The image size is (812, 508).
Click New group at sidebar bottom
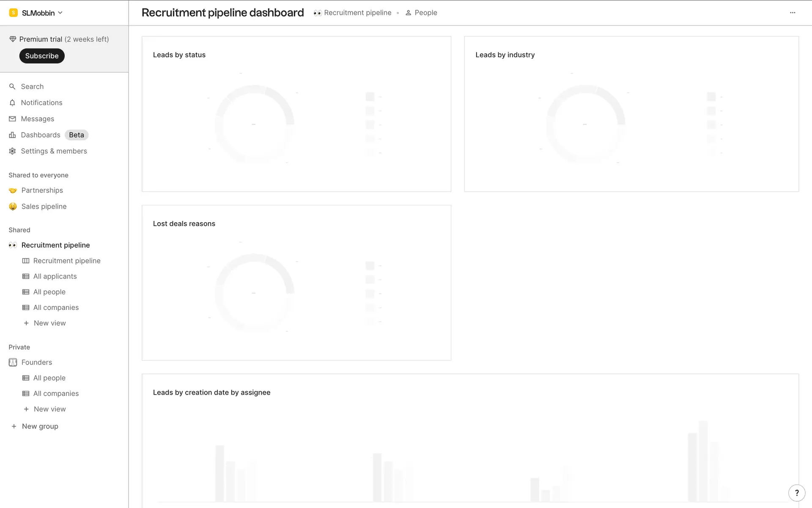point(40,426)
